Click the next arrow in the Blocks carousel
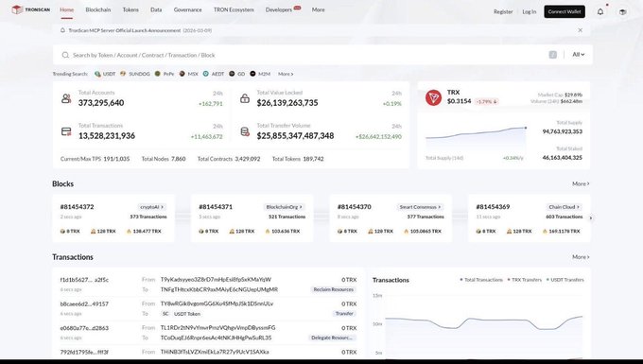643x364 pixels. [591, 218]
